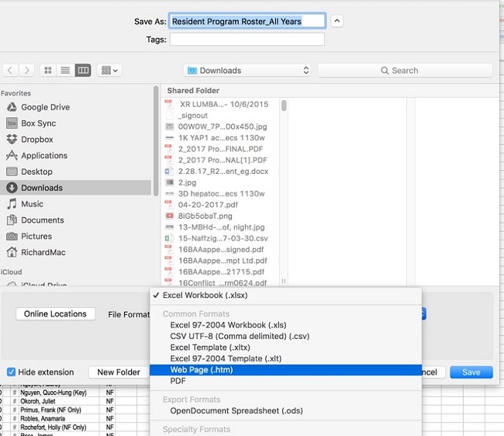Select Downloads in sidebar
Image resolution: width=504 pixels, height=436 pixels.
point(75,188)
